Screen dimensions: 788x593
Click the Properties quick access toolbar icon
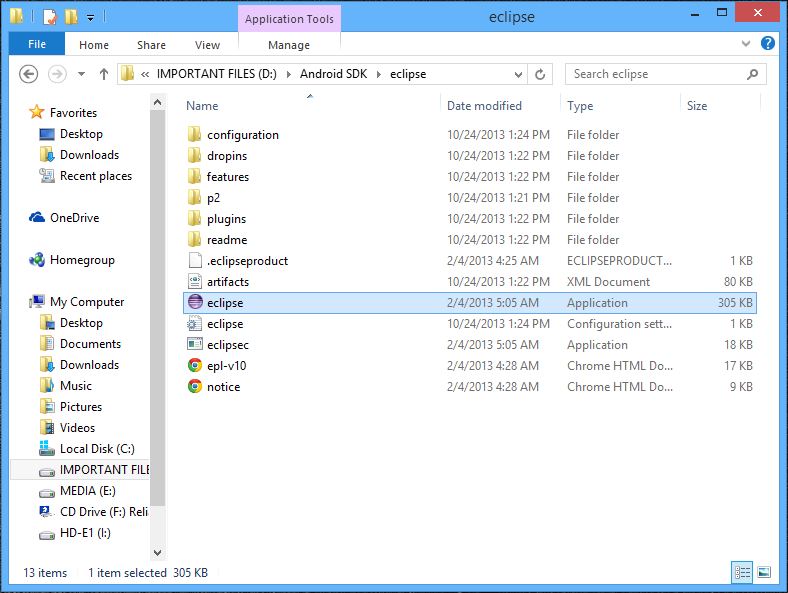pos(50,17)
